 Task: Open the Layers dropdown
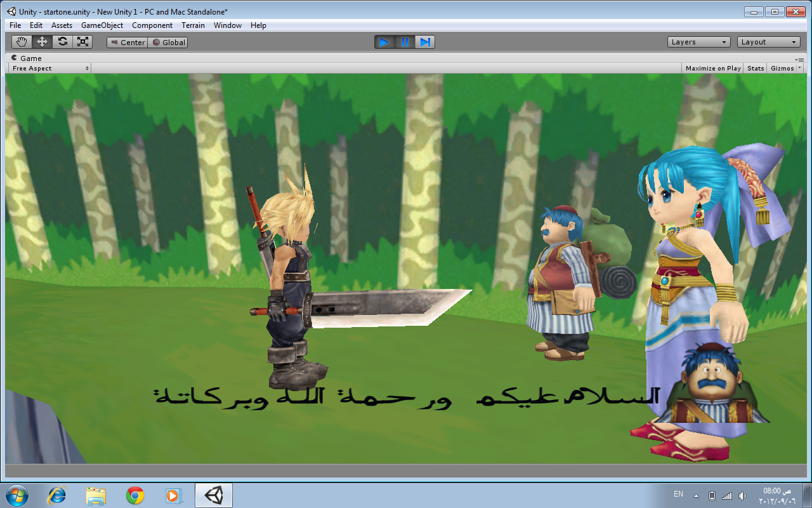click(x=699, y=42)
